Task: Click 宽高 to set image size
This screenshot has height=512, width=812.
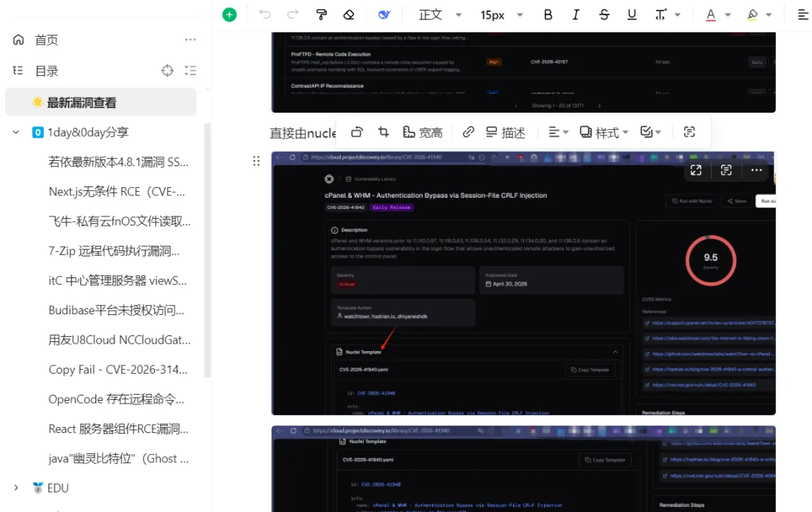Action: (x=423, y=132)
